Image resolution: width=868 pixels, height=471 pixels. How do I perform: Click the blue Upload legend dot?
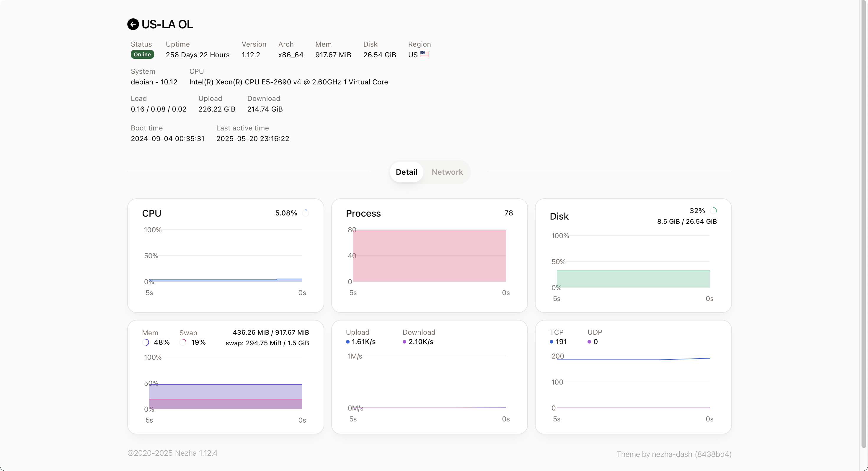(347, 342)
